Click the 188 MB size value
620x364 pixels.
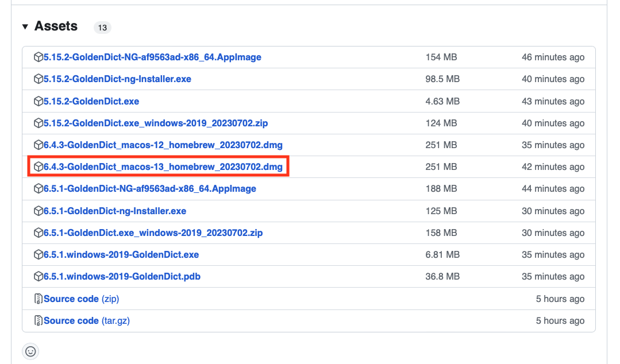441,188
